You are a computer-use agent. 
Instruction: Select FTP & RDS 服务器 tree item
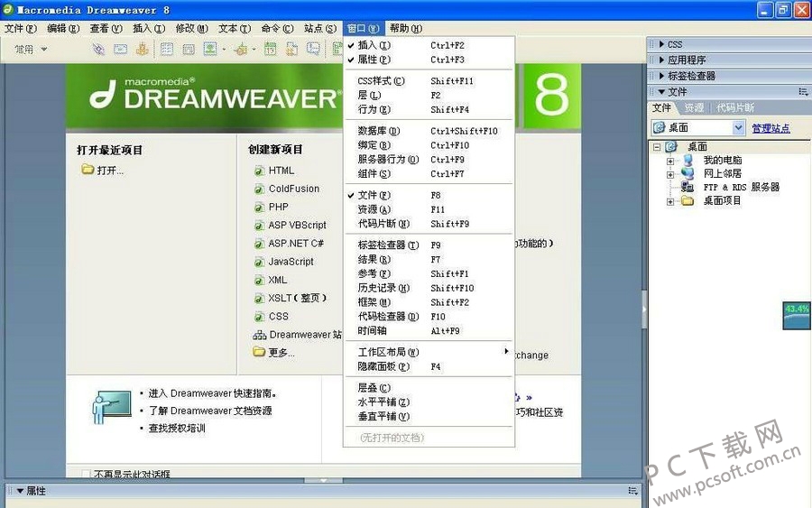point(741,187)
